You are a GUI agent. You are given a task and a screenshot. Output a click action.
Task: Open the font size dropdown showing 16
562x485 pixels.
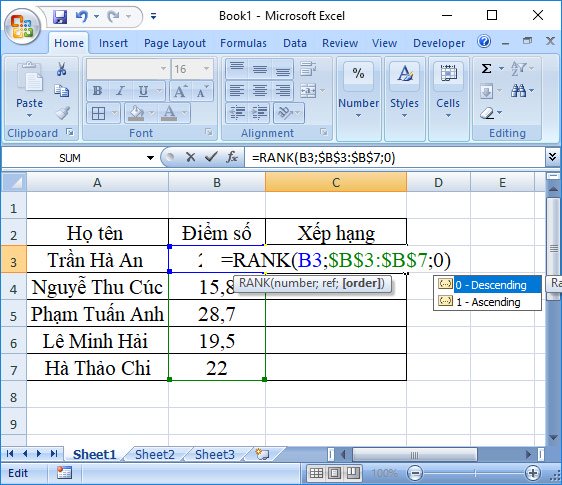(x=192, y=68)
